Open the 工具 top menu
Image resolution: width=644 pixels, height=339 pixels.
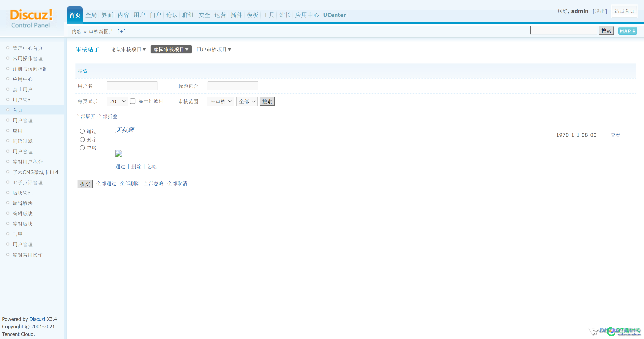coord(269,15)
